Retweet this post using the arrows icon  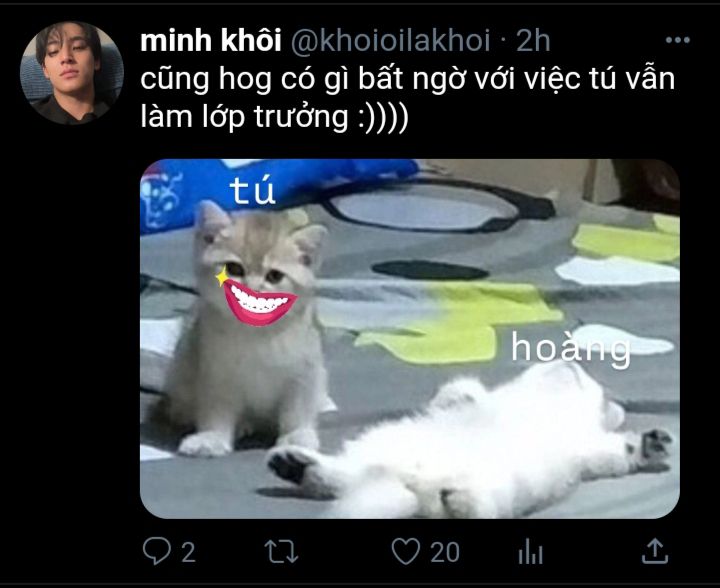(281, 551)
